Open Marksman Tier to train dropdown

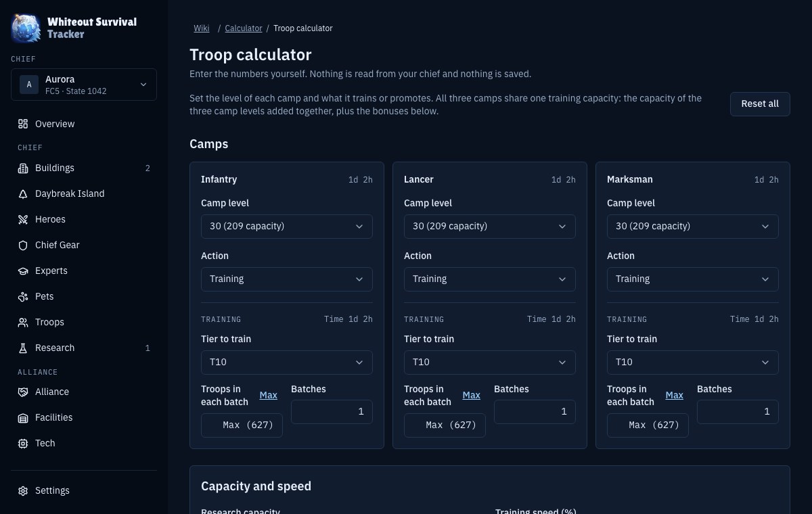[x=693, y=362]
